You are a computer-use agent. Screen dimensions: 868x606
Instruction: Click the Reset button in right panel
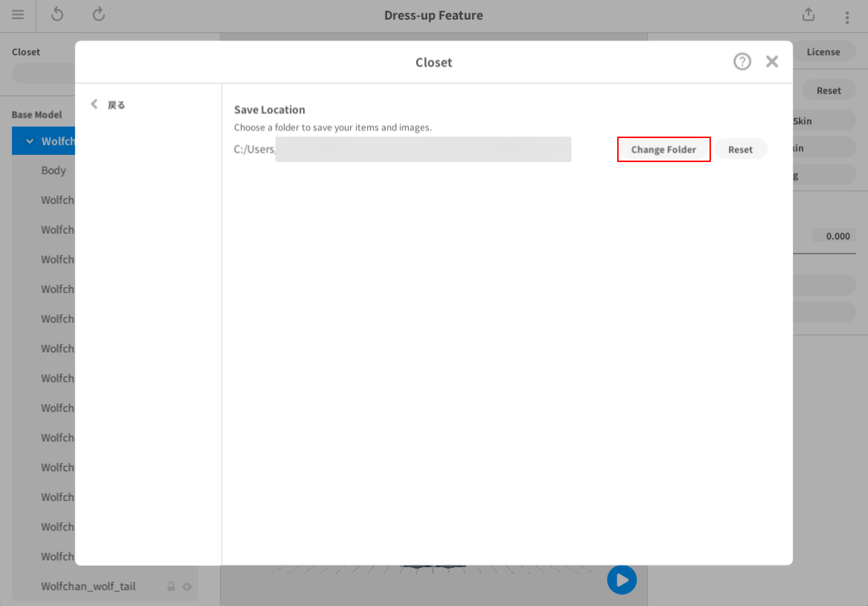[829, 90]
